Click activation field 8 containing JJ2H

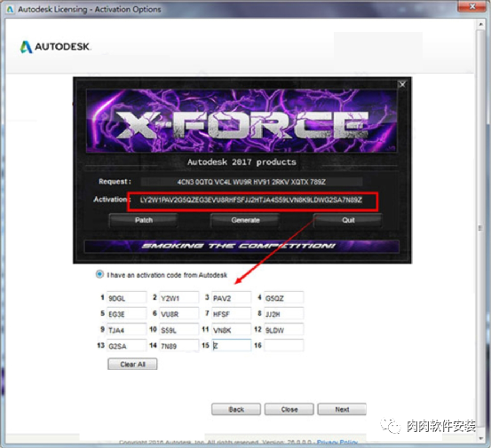tap(284, 313)
